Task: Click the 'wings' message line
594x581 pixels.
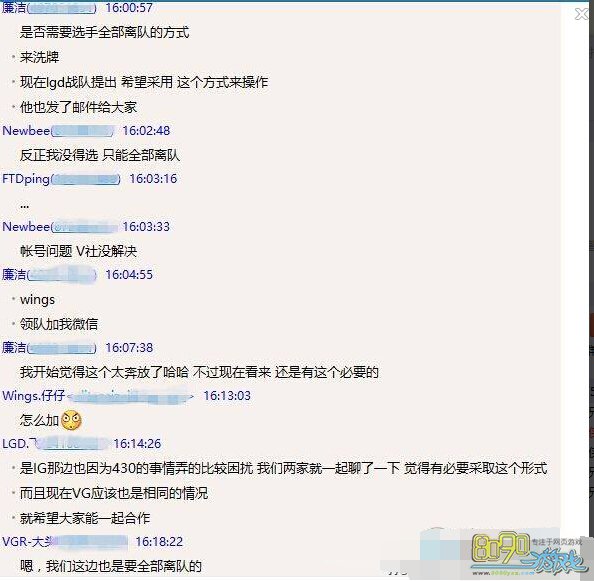Action: point(38,300)
